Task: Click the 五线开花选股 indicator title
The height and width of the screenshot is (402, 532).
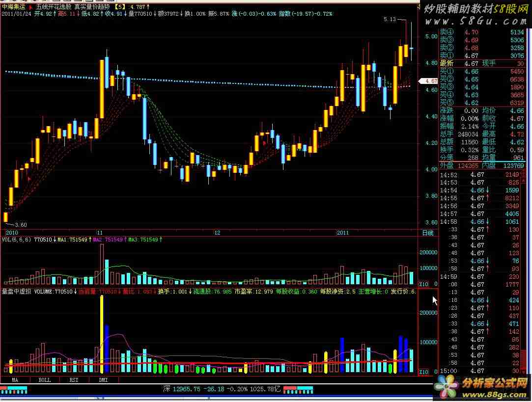Action: point(53,7)
